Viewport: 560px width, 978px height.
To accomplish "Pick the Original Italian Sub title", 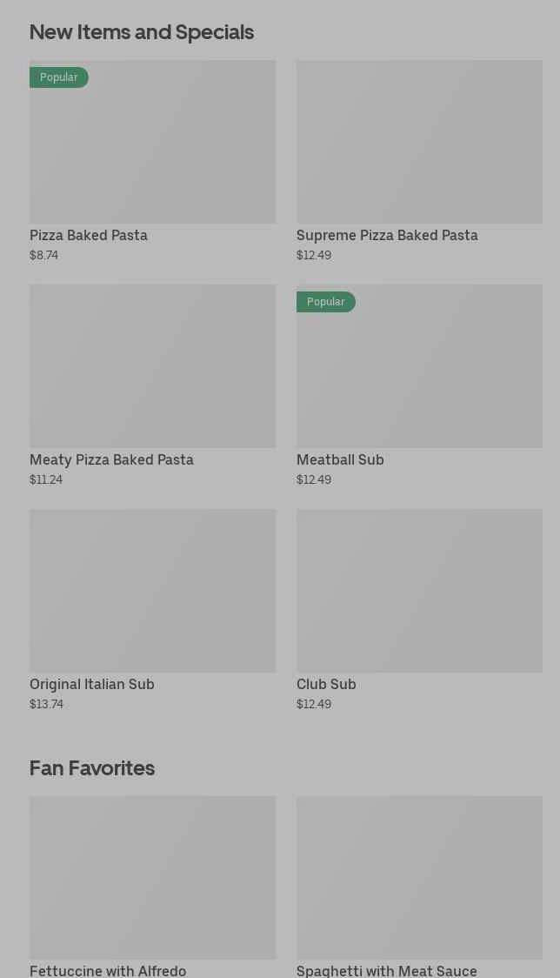I will [92, 685].
